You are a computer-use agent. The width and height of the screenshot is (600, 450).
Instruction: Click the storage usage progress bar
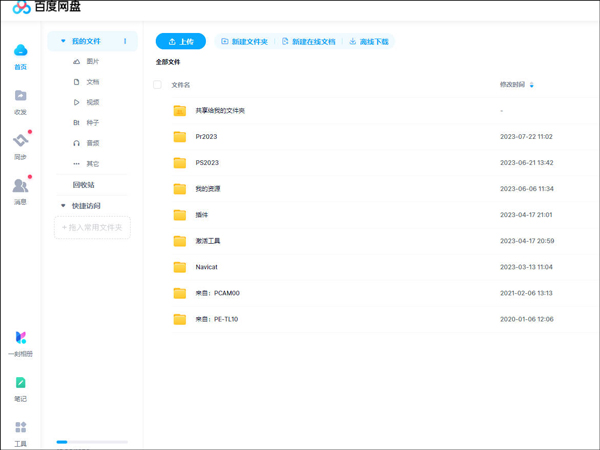[92, 442]
